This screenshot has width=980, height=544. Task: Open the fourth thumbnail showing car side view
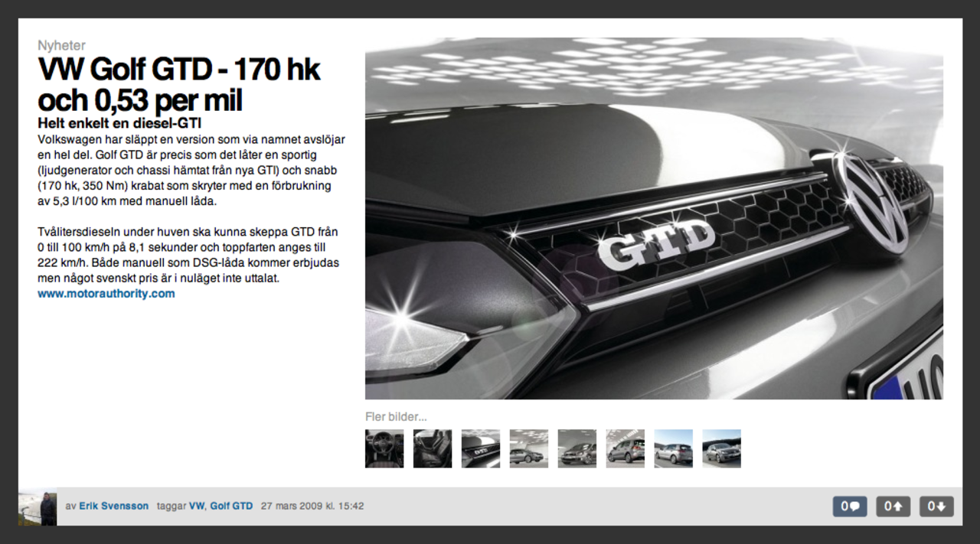pyautogui.click(x=529, y=448)
